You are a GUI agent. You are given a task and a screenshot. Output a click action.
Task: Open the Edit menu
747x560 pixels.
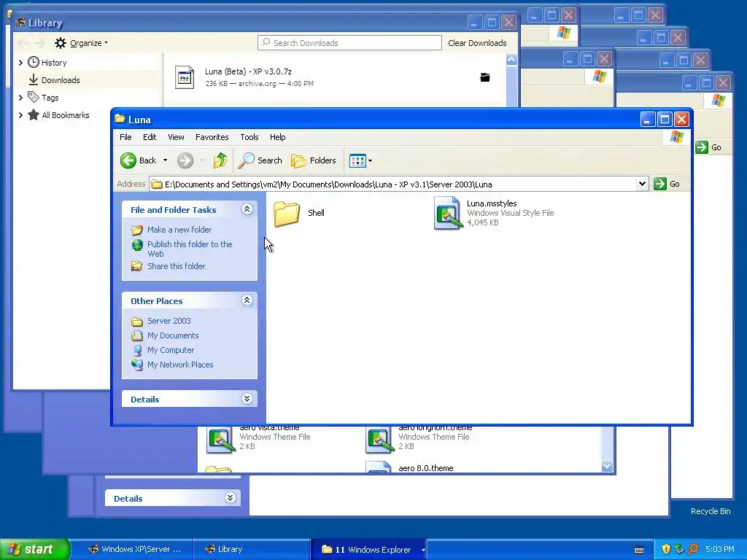pos(150,137)
